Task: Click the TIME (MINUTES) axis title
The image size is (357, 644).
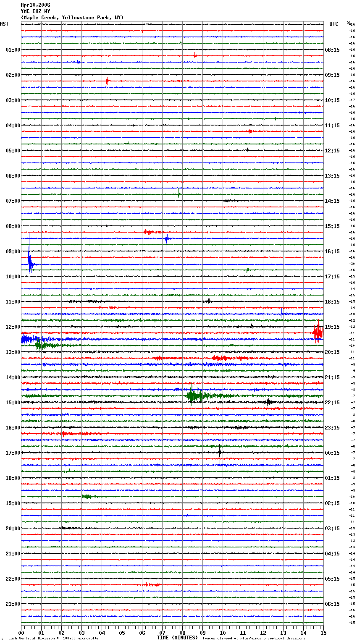Action: [x=177, y=638]
